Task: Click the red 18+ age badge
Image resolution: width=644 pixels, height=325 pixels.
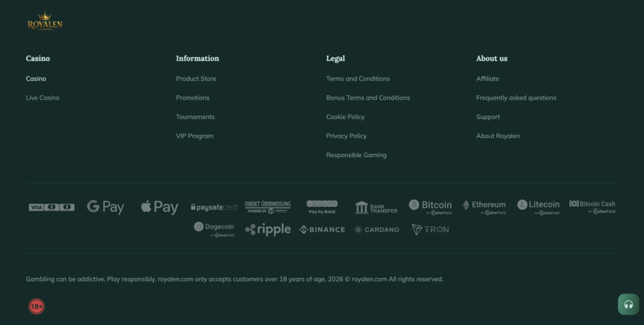Action: point(36,307)
